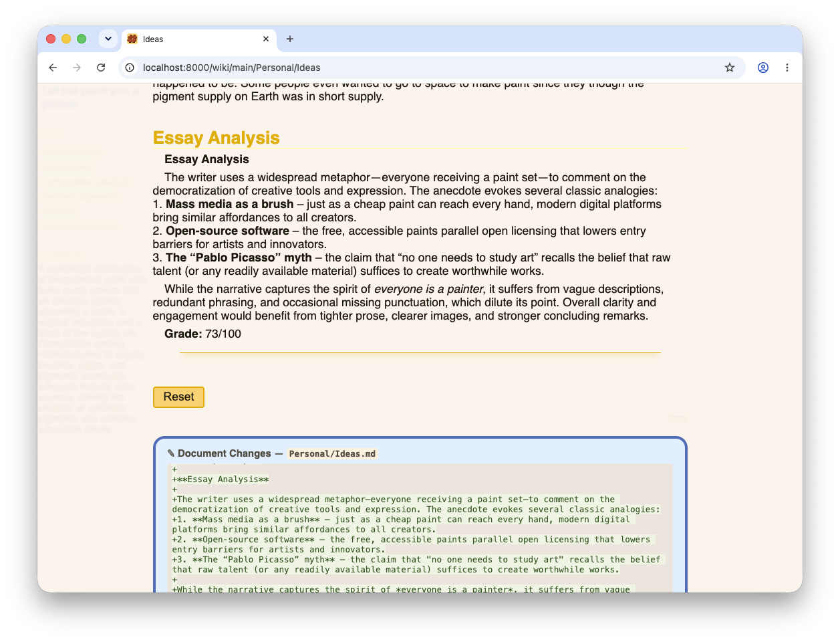Click the bold Essay Analysis subheading
This screenshot has width=840, height=642.
pos(206,159)
